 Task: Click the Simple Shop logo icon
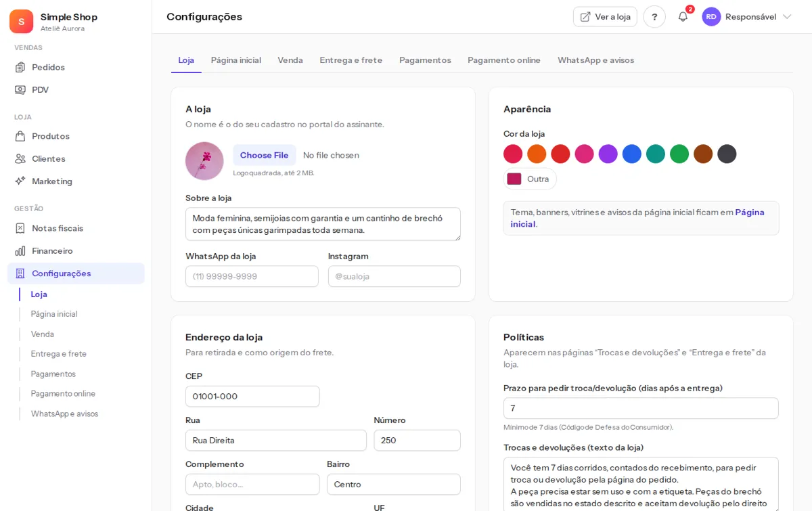[21, 22]
